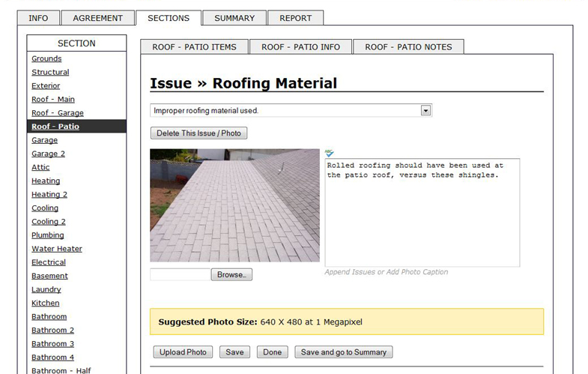588x374 pixels.
Task: Save the current issue
Action: [234, 352]
